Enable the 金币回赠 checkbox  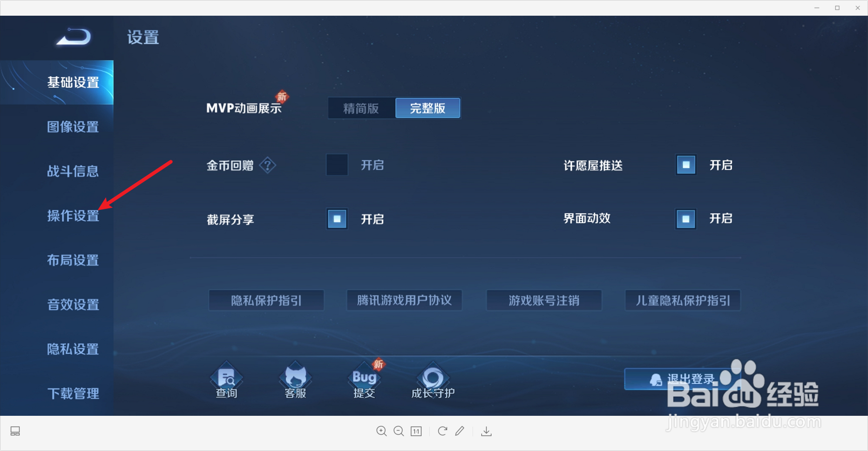coord(336,165)
